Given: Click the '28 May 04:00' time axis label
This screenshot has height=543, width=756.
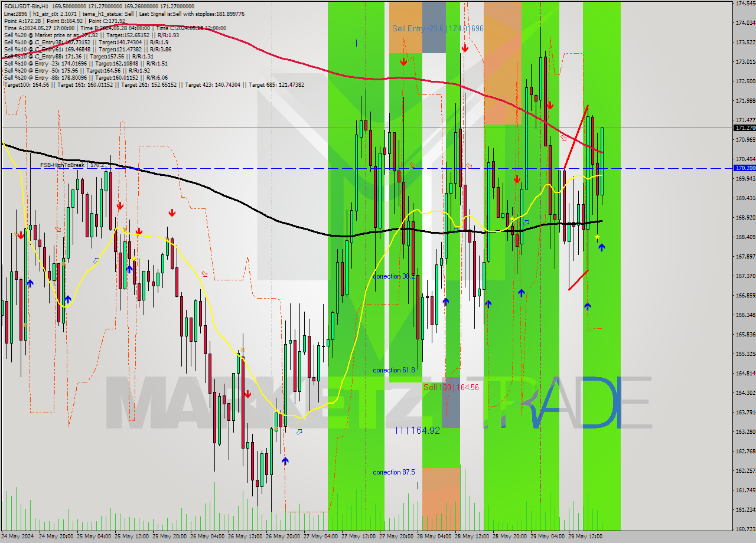Looking at the screenshot, I should point(434,537).
